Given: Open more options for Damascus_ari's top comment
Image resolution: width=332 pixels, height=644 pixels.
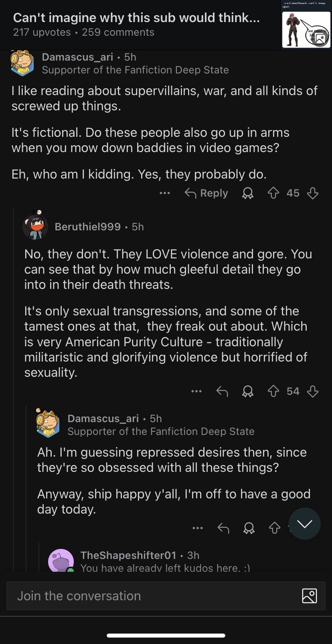Looking at the screenshot, I should pos(164,193).
